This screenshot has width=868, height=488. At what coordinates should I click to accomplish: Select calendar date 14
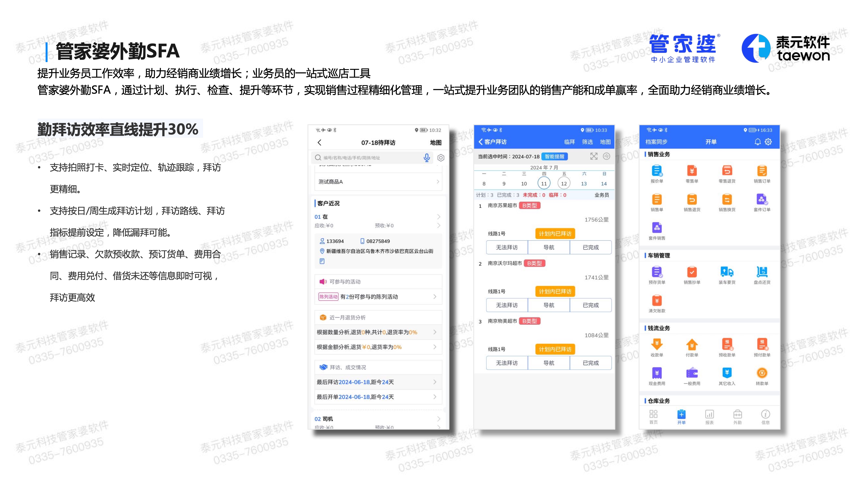pos(604,184)
